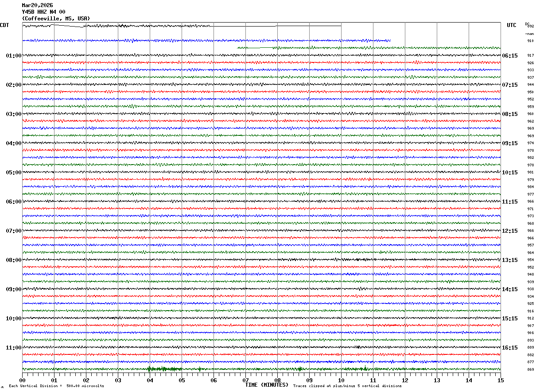Click the 09:15 UTC time label
The height and width of the screenshot is (392, 536).
point(510,143)
